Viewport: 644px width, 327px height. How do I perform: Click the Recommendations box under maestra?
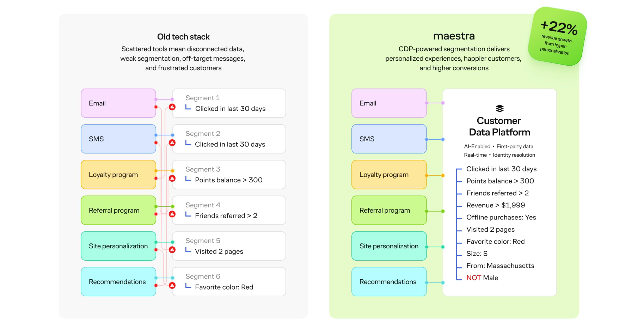[x=389, y=281]
